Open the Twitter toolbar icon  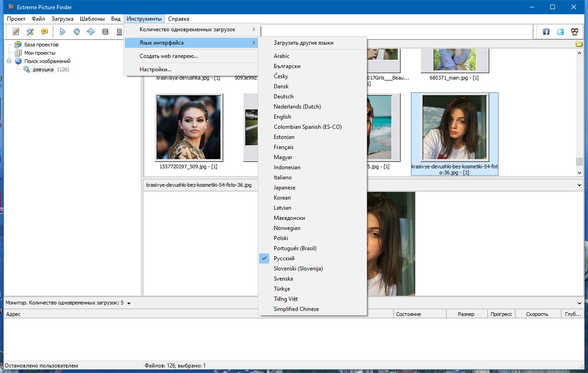tap(560, 32)
